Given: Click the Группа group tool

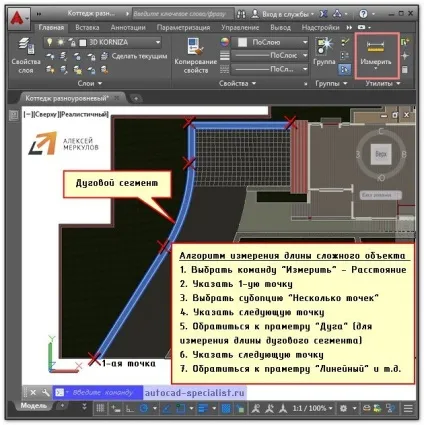Looking at the screenshot, I should point(324,51).
